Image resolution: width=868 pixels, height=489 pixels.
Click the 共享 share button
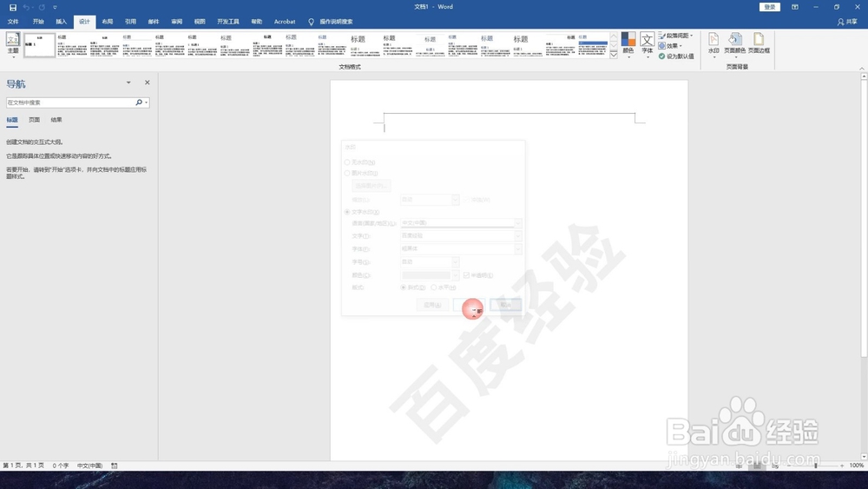tap(847, 22)
